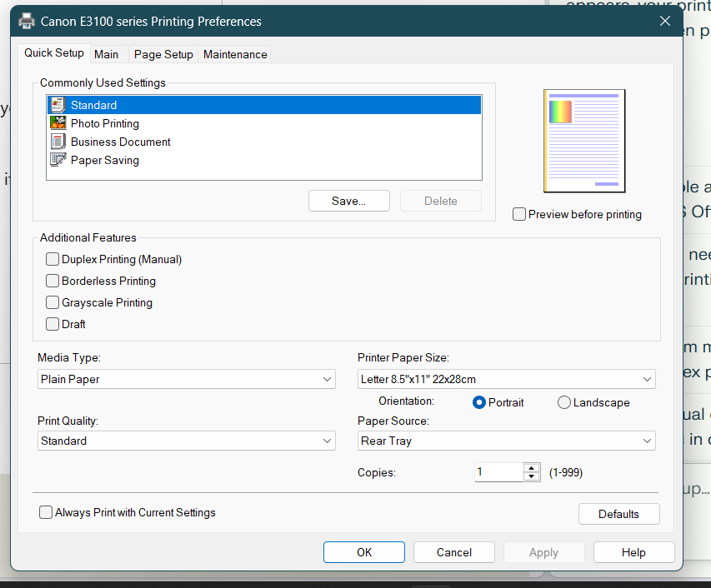Enable Duplex Printing (Manual)
This screenshot has height=588, width=711.
click(53, 259)
